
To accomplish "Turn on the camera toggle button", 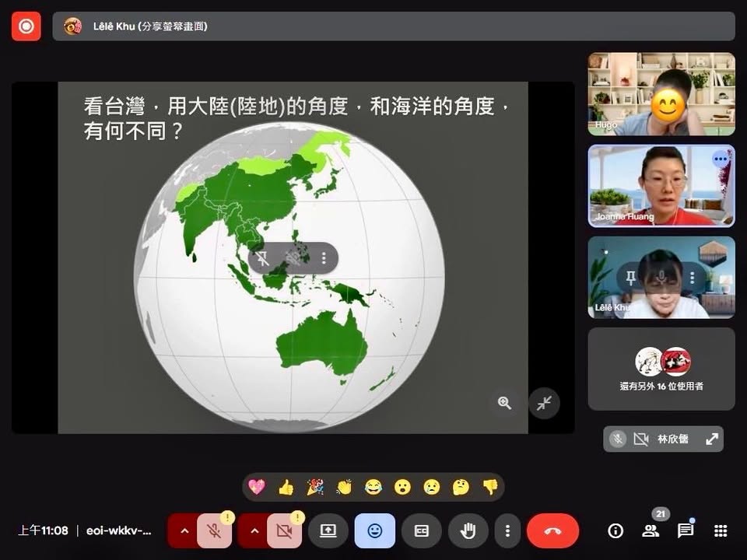I will 284,531.
